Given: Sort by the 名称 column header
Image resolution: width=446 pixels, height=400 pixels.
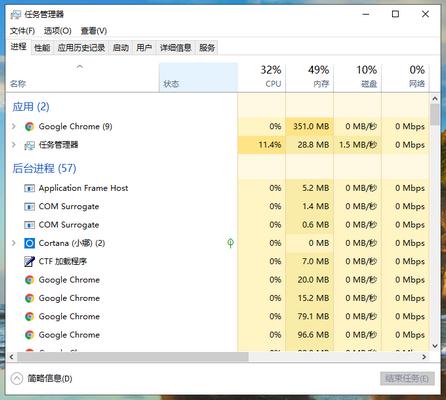Looking at the screenshot, I should (x=82, y=77).
